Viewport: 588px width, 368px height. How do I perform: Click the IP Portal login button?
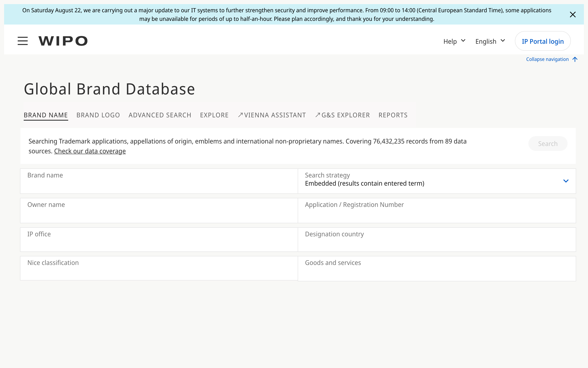[542, 41]
